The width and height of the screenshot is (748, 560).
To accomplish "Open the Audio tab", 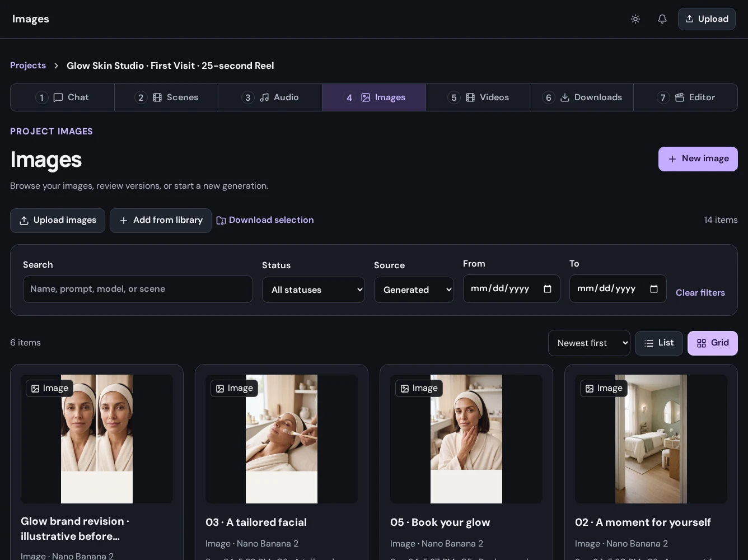I will (x=270, y=97).
